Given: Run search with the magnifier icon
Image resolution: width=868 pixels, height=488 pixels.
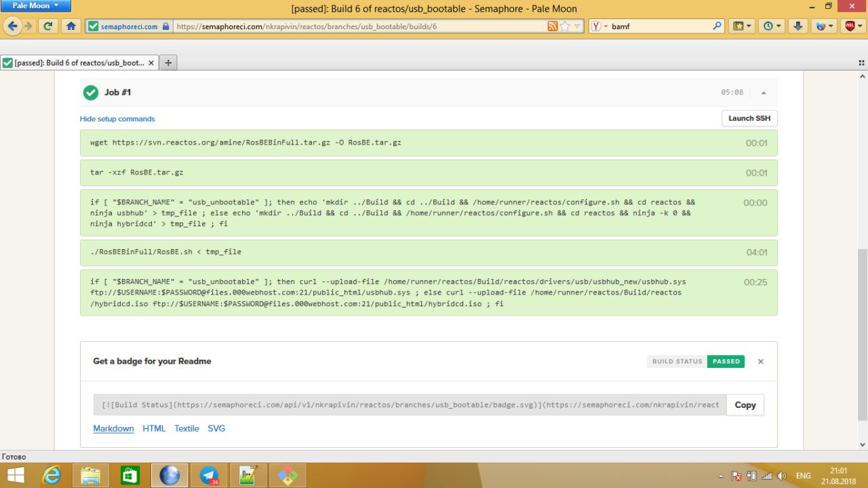Looking at the screenshot, I should pyautogui.click(x=717, y=26).
